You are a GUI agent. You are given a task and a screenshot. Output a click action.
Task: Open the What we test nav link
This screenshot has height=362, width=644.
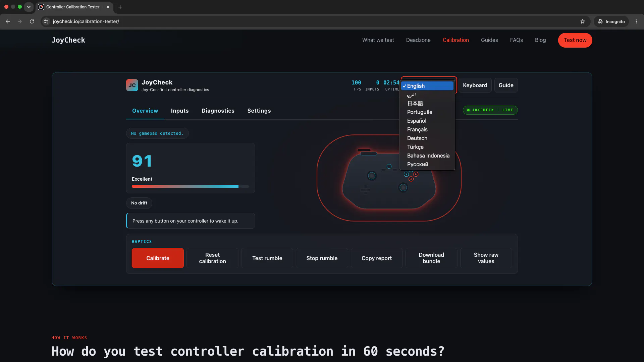pos(378,40)
